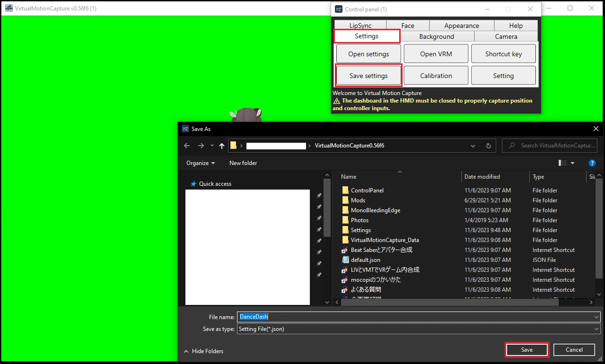Viewport: 605px width, 364px height.
Task: Click Save settings button
Action: [368, 76]
